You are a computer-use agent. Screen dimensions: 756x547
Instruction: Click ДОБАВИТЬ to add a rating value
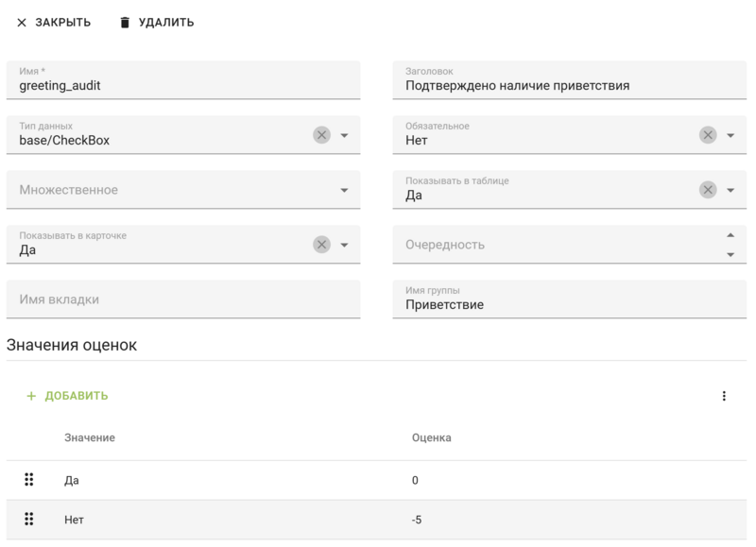point(67,396)
